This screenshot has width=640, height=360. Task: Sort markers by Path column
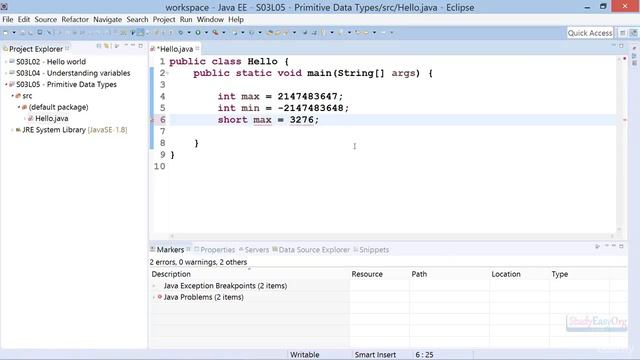(x=449, y=274)
